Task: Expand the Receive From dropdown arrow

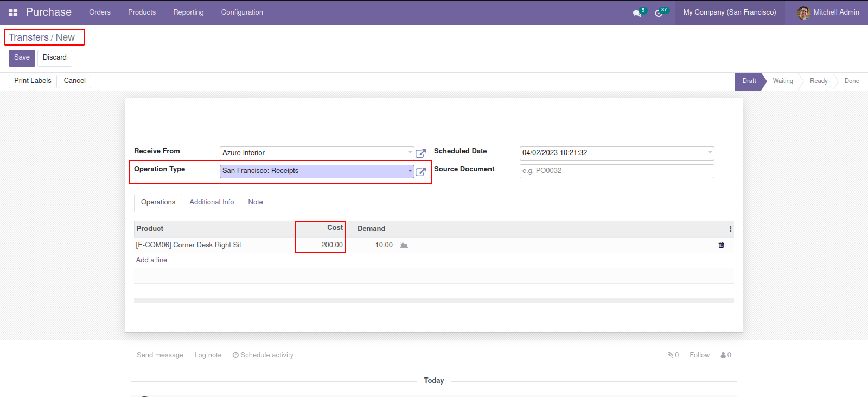Action: point(410,153)
